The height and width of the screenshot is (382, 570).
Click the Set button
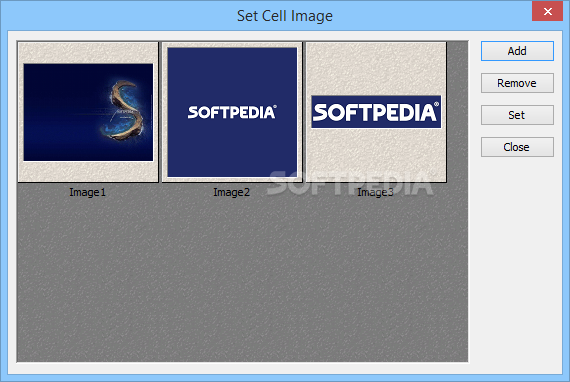pyautogui.click(x=517, y=115)
